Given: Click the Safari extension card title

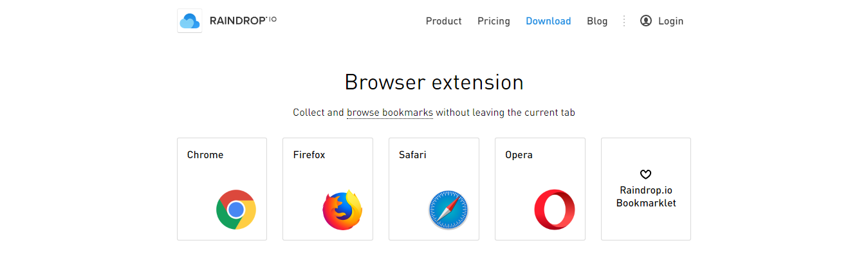Looking at the screenshot, I should tap(412, 155).
